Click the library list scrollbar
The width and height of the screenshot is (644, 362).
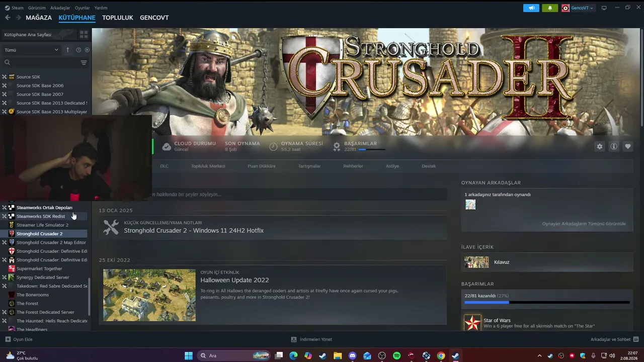click(x=90, y=297)
